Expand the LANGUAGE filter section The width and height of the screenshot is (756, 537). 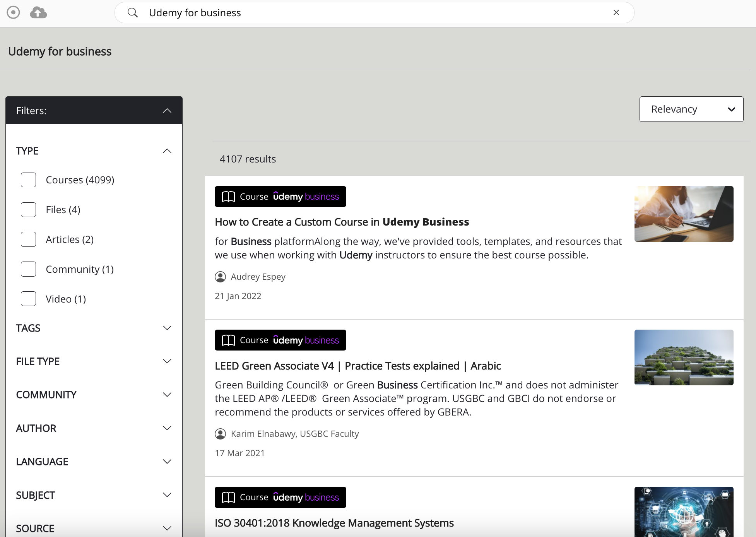pos(167,461)
